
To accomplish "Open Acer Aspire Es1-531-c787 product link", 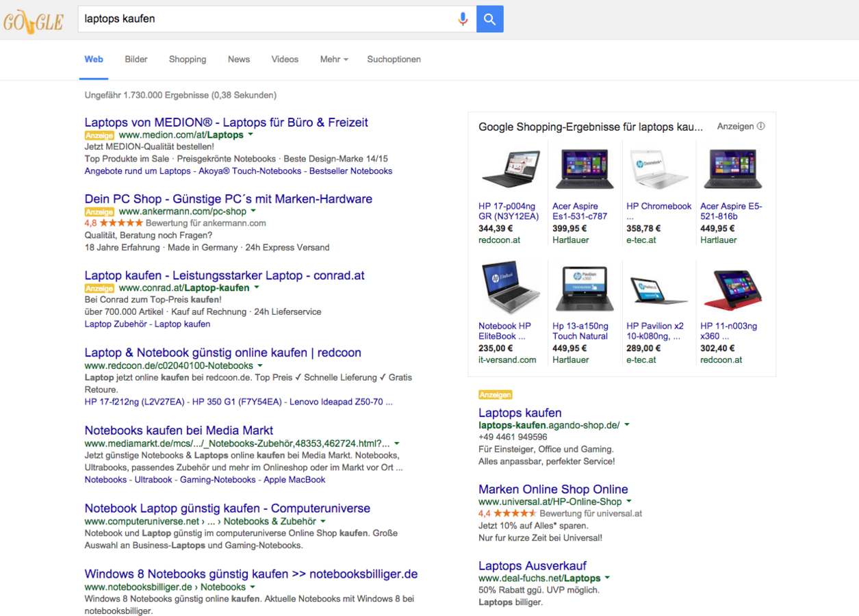I will tap(580, 211).
